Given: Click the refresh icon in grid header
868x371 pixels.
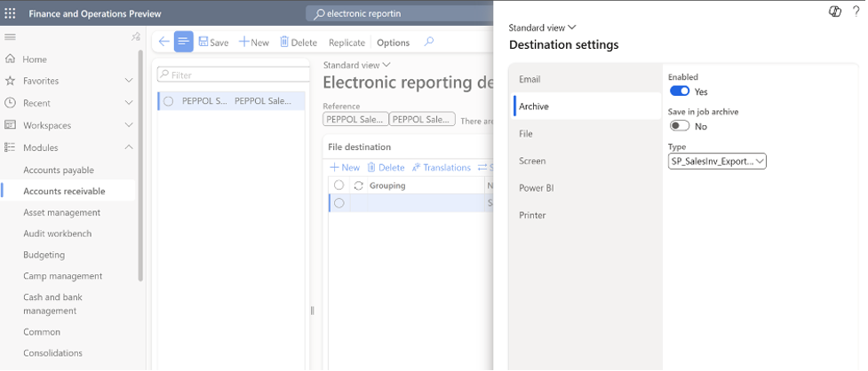Looking at the screenshot, I should pyautogui.click(x=358, y=185).
